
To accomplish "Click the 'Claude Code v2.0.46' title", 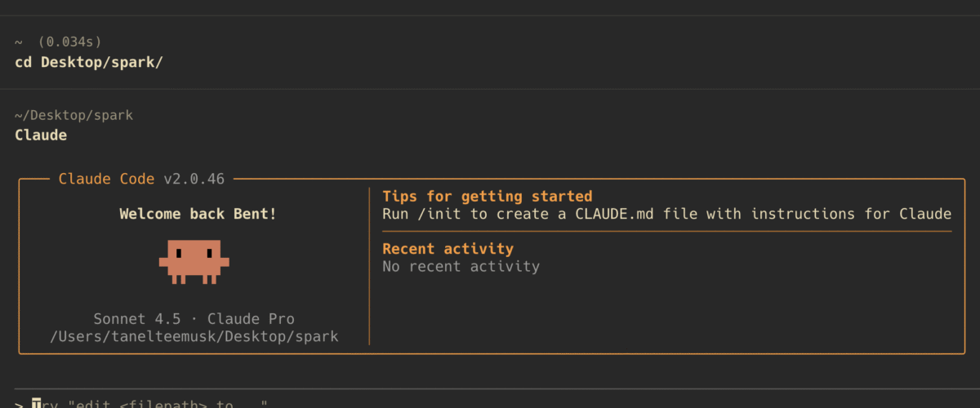I will 141,179.
